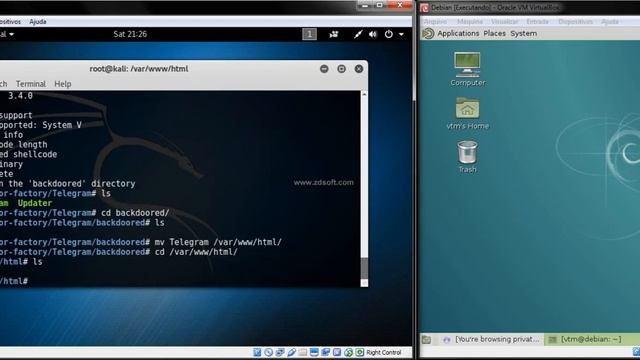640x360 pixels.
Task: Select workspace indicator 1 in Kali top bar
Action: [x=309, y=34]
